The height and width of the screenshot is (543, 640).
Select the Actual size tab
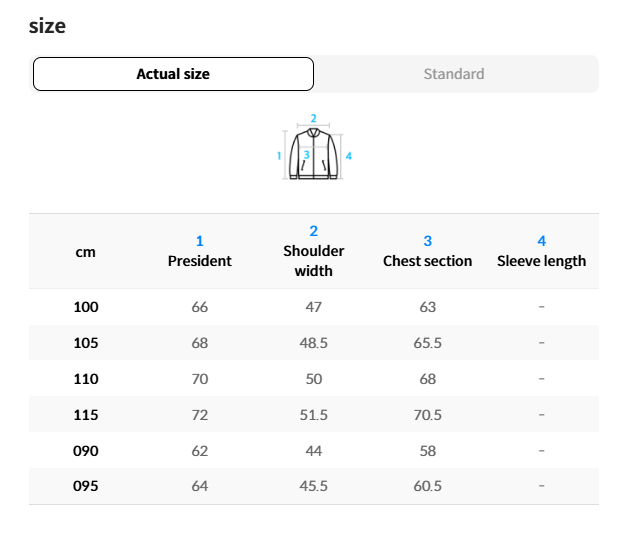(173, 74)
